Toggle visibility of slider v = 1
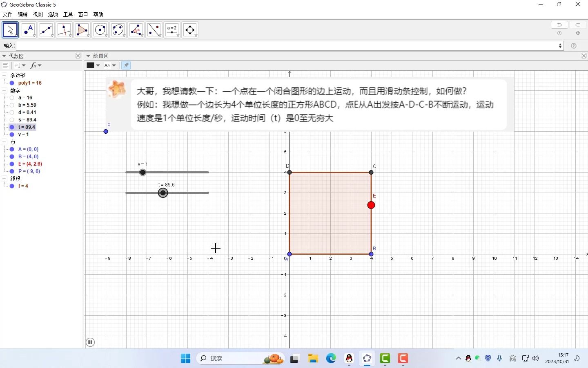The width and height of the screenshot is (588, 368). (x=12, y=135)
